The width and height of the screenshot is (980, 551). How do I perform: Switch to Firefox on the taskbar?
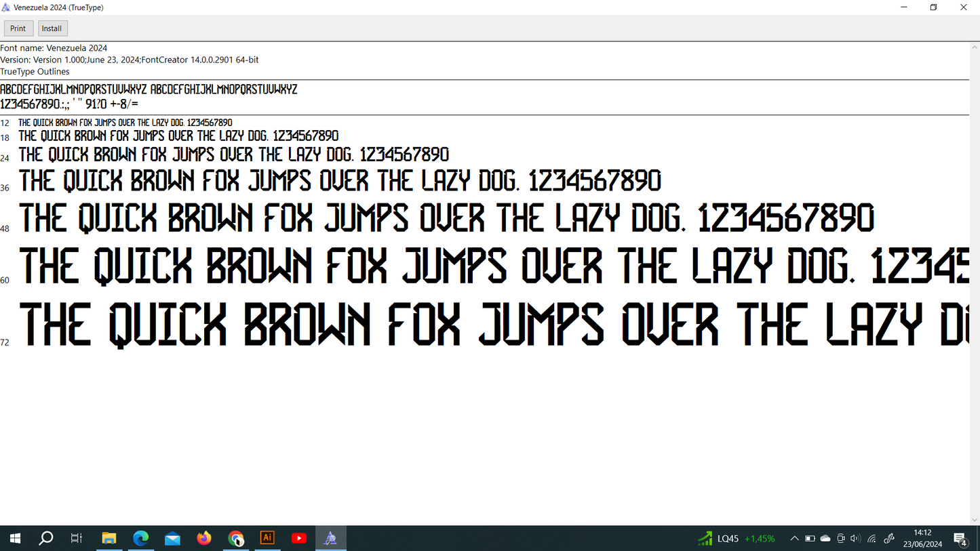204,538
